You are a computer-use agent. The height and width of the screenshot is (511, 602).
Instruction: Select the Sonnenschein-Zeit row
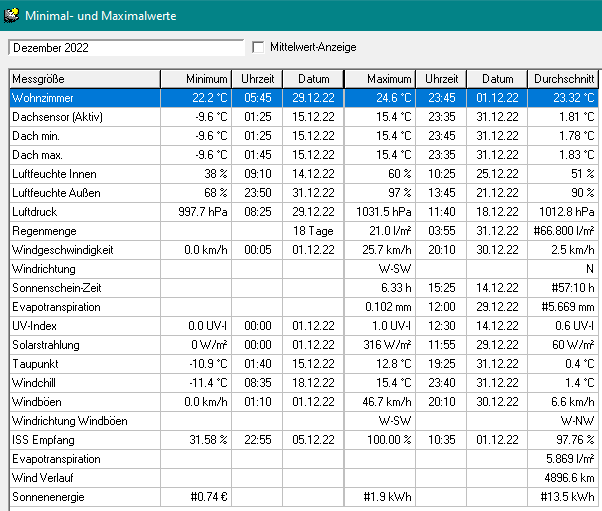tap(84, 288)
